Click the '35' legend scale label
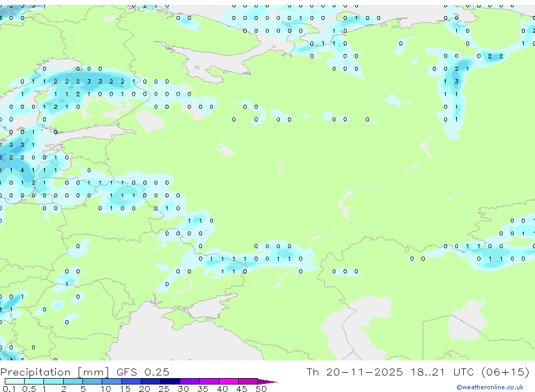The height and width of the screenshot is (392, 535). pyautogui.click(x=203, y=389)
